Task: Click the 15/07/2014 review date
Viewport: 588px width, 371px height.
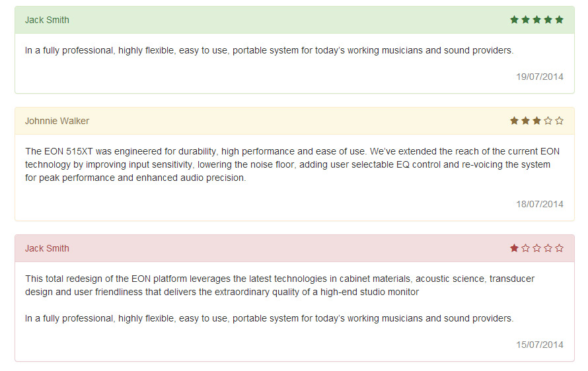Action: pos(540,345)
